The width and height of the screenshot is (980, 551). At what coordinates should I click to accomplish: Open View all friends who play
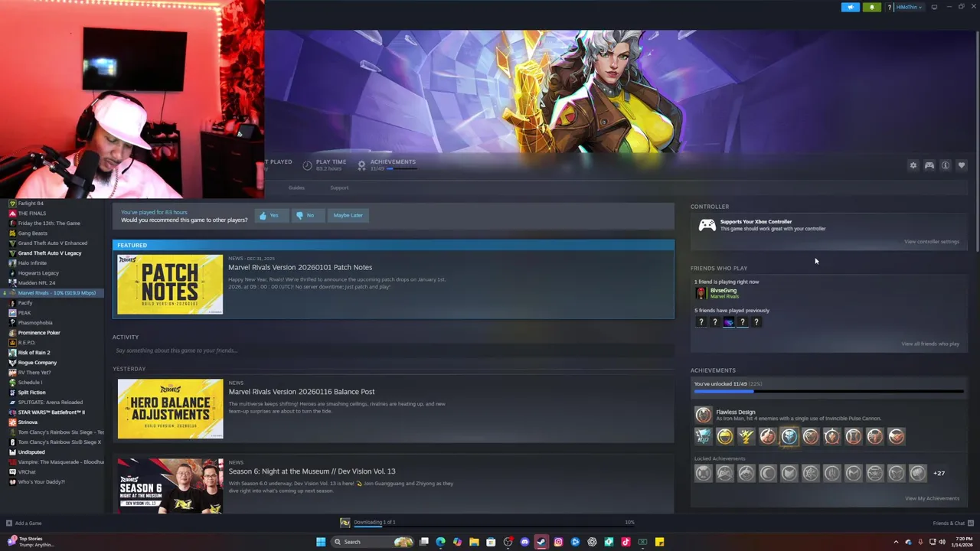930,344
